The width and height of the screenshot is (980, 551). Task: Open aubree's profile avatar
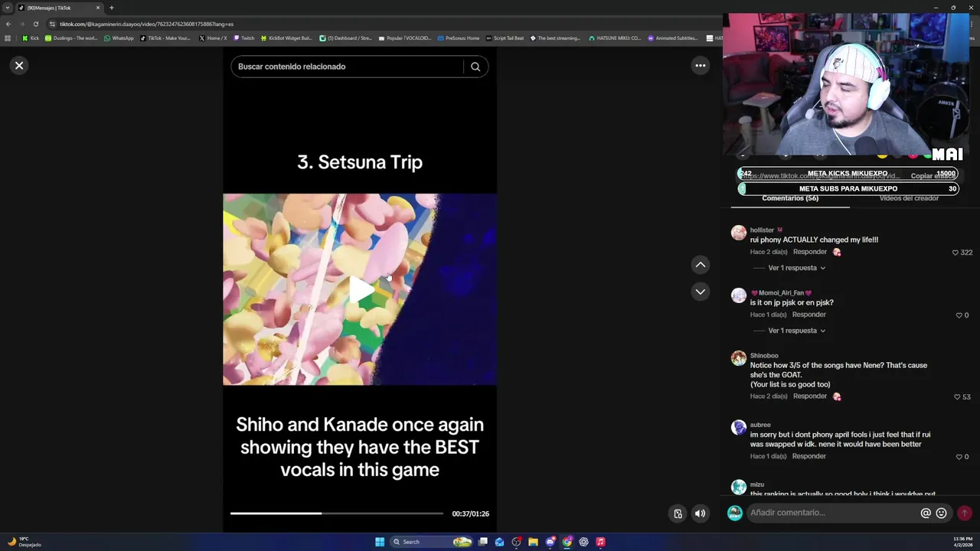(x=738, y=427)
